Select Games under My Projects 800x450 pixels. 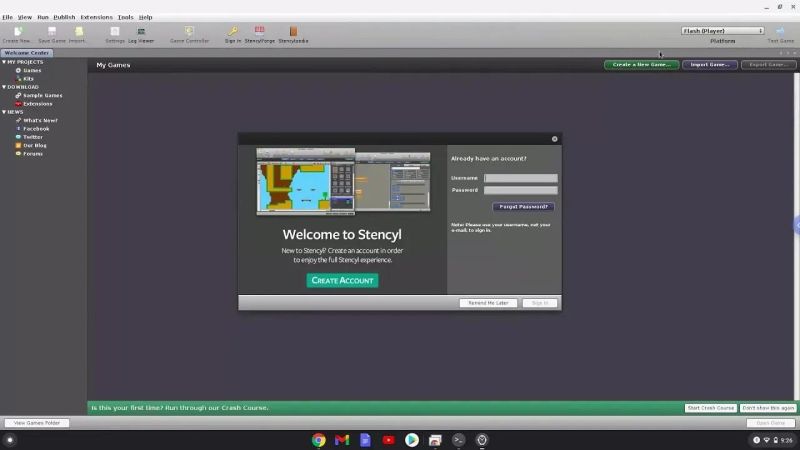click(32, 70)
